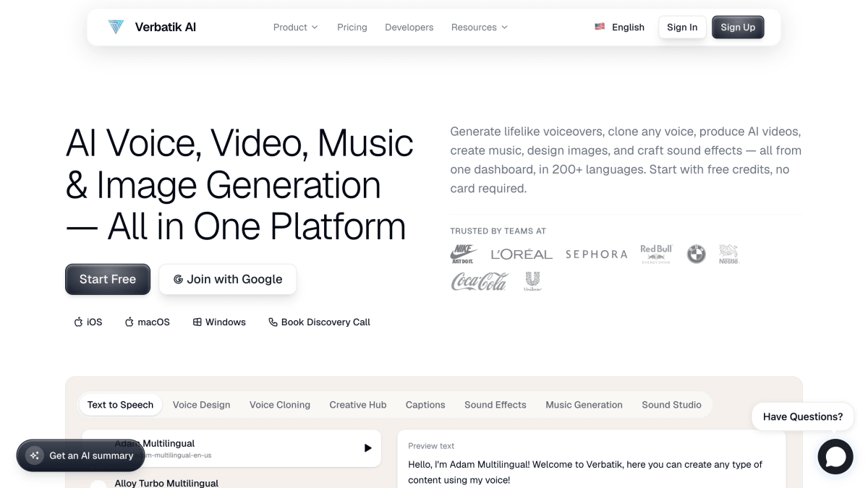Click the Start Free button
Screen dimensions: 868x488
[x=108, y=279]
